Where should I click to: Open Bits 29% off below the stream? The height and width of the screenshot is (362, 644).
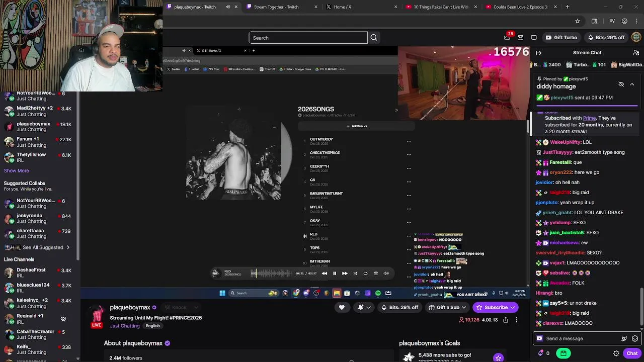coord(400,307)
